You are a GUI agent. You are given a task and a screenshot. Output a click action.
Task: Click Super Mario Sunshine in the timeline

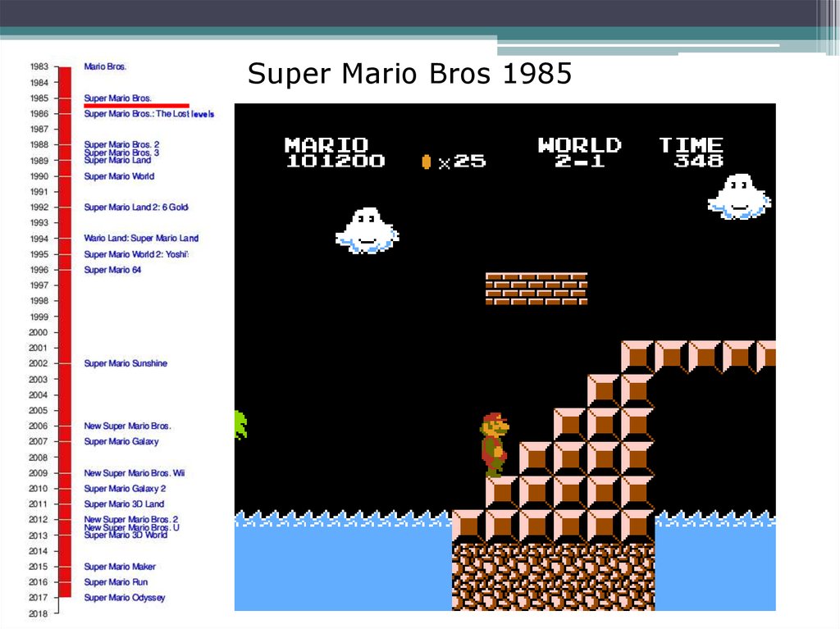coord(126,363)
